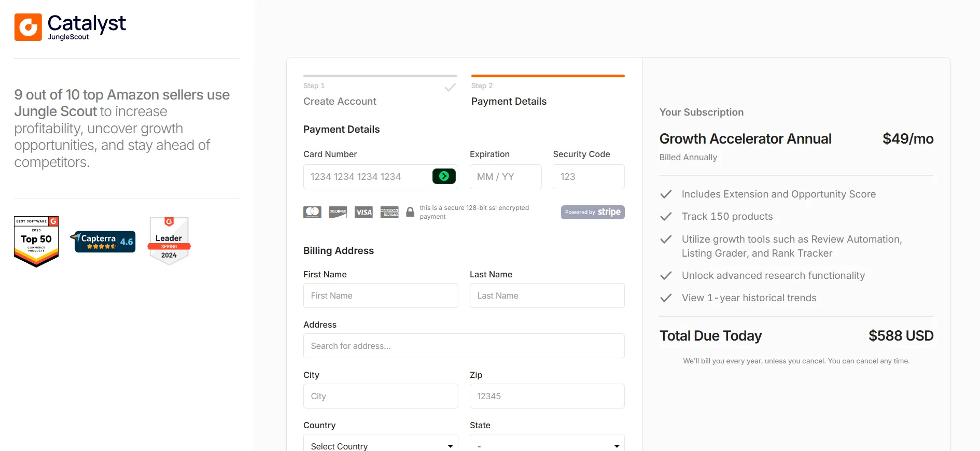Click the G2 Top 50 badge
Viewport: 980px width, 451px height.
point(36,242)
